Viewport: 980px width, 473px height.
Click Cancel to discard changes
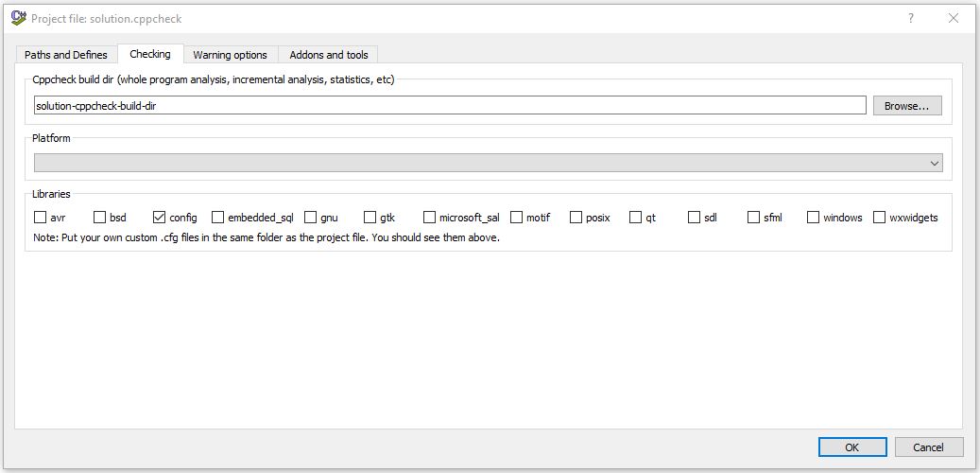pyautogui.click(x=929, y=447)
